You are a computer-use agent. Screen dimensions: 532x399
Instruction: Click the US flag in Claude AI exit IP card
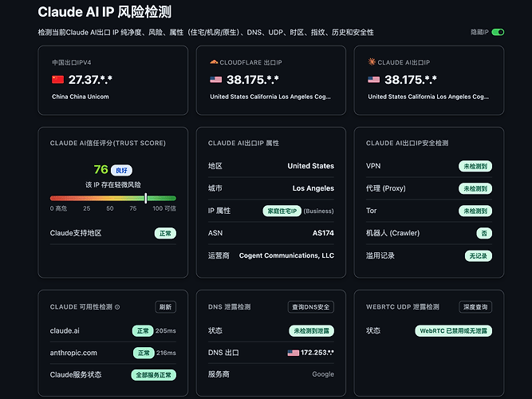point(374,80)
